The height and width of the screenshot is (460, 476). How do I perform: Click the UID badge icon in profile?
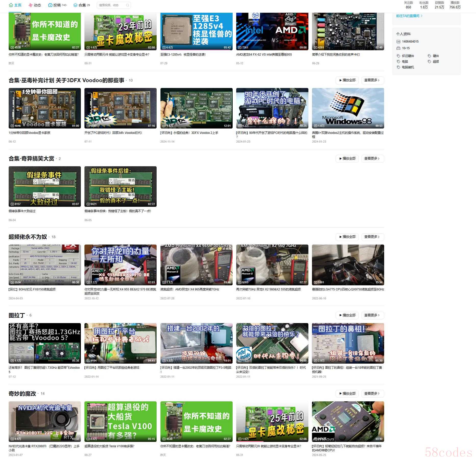398,42
